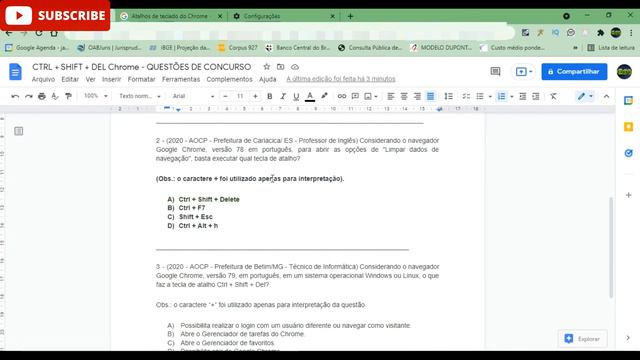Click the Compartilhar share button
This screenshot has height=360, width=640.
574,71
